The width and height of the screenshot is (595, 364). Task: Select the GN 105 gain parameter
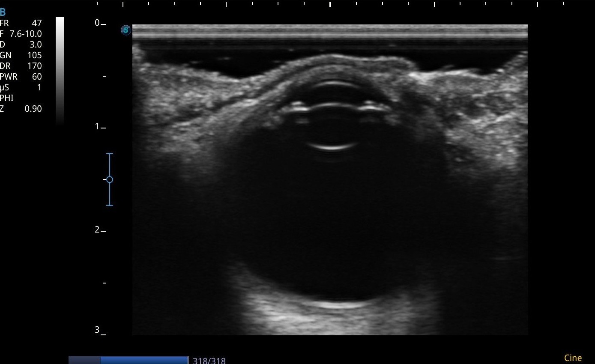coord(21,55)
